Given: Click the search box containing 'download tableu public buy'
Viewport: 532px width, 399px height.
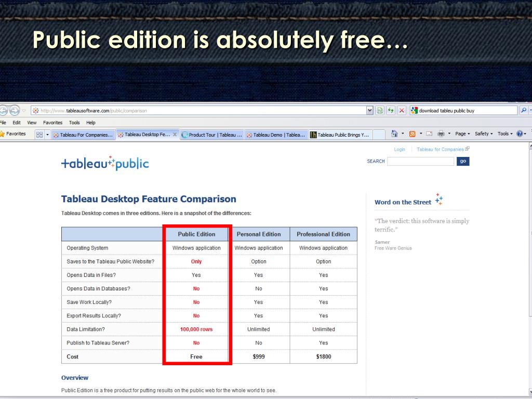Looking at the screenshot, I should pos(463,111).
